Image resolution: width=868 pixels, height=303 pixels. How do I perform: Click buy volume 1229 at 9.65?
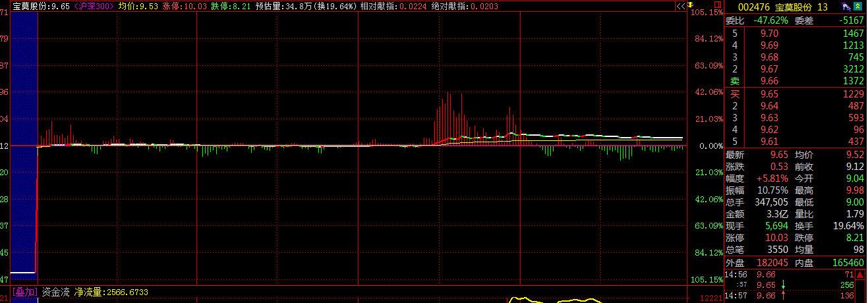(853, 94)
